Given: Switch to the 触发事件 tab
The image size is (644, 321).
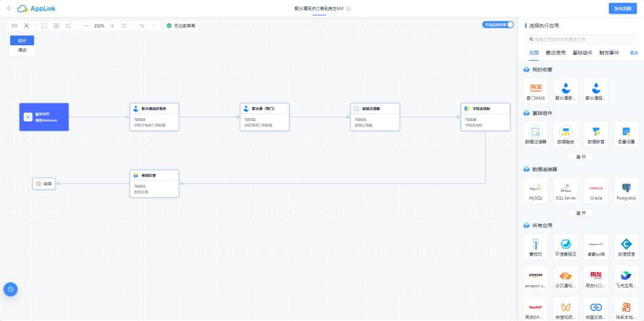Looking at the screenshot, I should click(608, 53).
